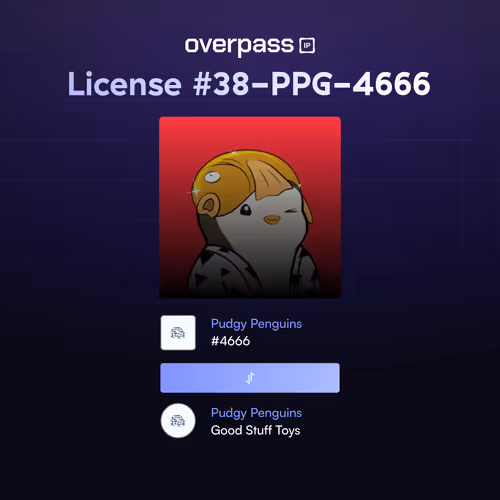This screenshot has height=500, width=500.
Task: Click the round Pudgy Penguins avatar icon
Action: coord(178,421)
